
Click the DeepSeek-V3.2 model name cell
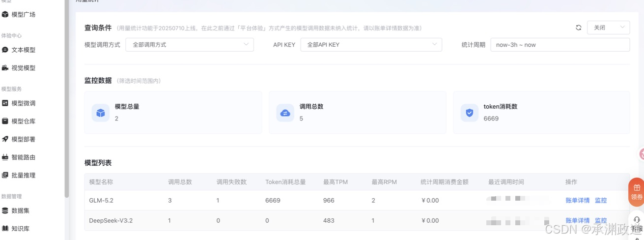click(x=111, y=220)
